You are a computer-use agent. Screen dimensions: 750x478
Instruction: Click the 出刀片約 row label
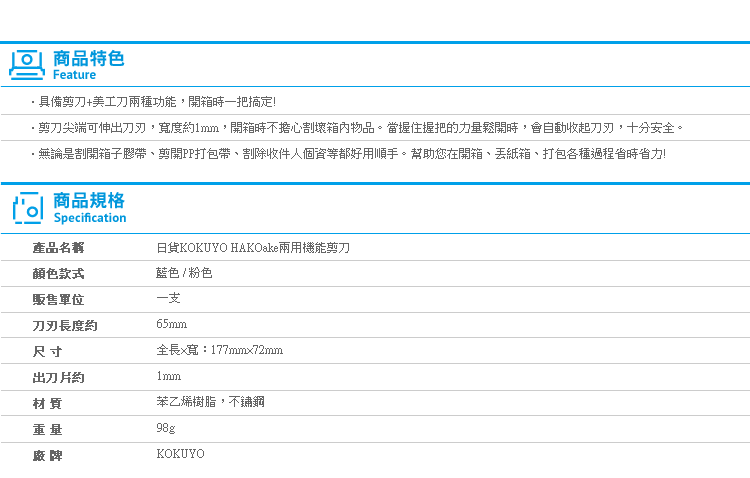[58, 378]
